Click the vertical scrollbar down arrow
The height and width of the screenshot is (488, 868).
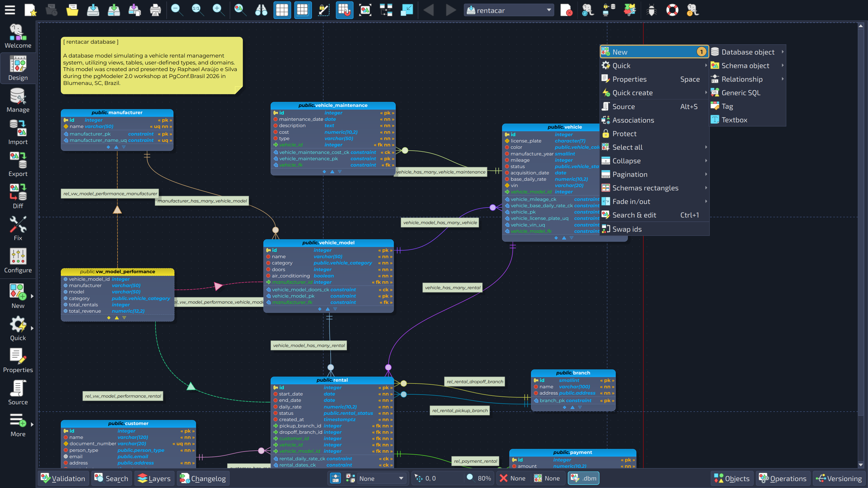[x=860, y=465]
